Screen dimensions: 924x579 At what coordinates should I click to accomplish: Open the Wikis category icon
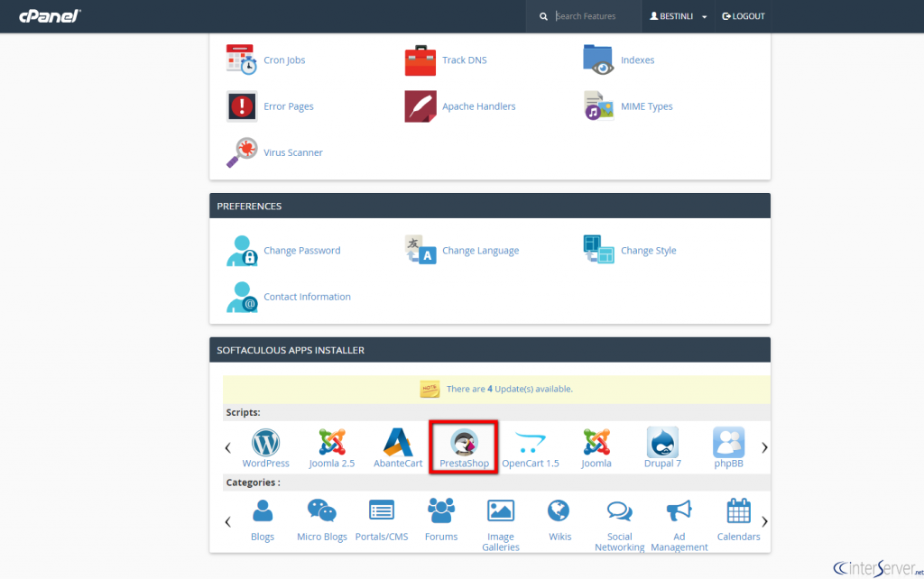point(559,510)
